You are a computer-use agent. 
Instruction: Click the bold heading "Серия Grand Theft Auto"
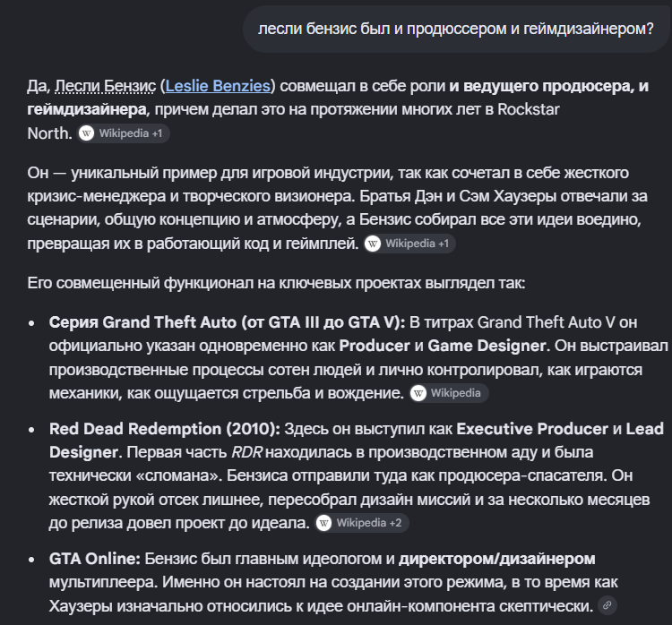(x=143, y=322)
